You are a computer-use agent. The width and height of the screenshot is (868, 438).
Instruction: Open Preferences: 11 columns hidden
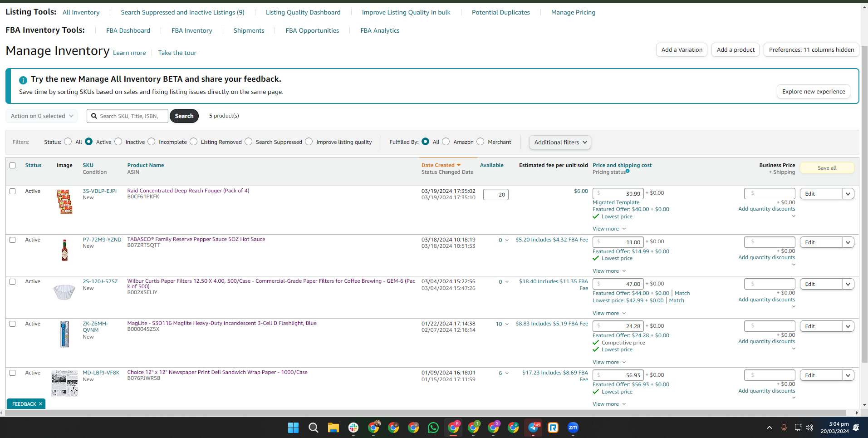(811, 50)
